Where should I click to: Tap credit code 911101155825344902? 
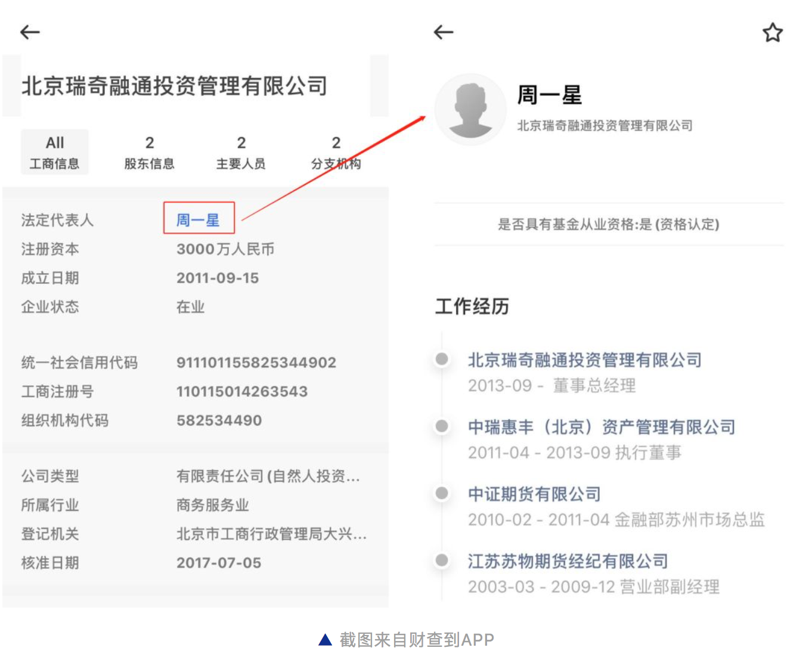(x=256, y=363)
